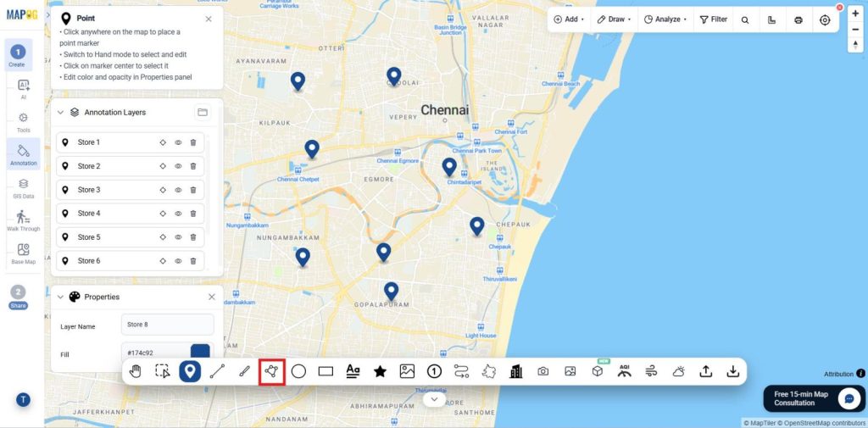This screenshot has width=868, height=428.
Task: Select the Line drawing tool
Action: [x=217, y=371]
